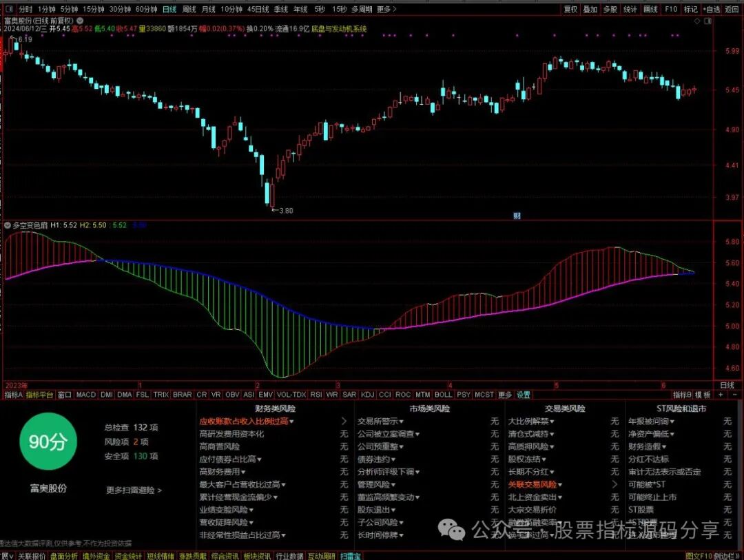Open the 关联报价 bottom tab
The width and height of the screenshot is (744, 560).
[32, 556]
